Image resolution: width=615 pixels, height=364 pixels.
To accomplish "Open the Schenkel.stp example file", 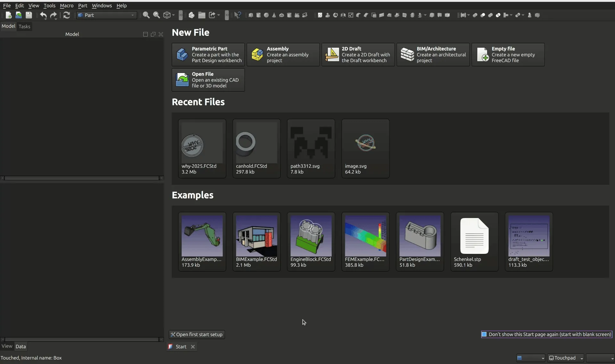I will point(474,242).
